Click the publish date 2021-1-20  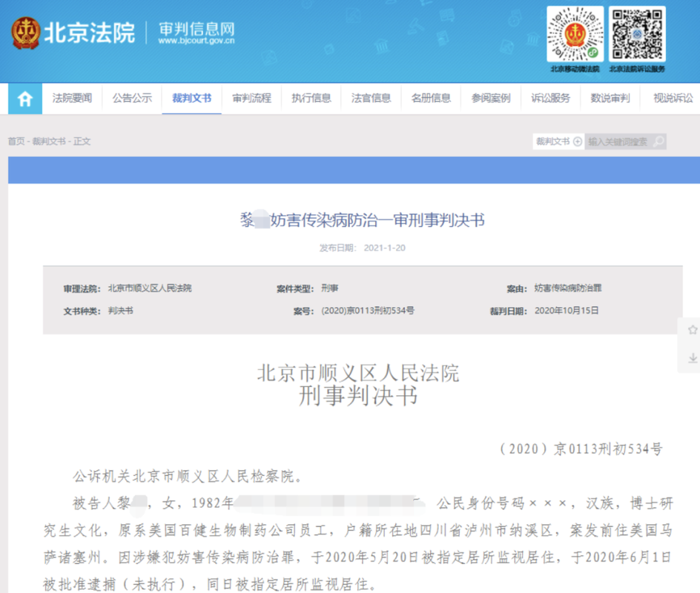click(384, 248)
